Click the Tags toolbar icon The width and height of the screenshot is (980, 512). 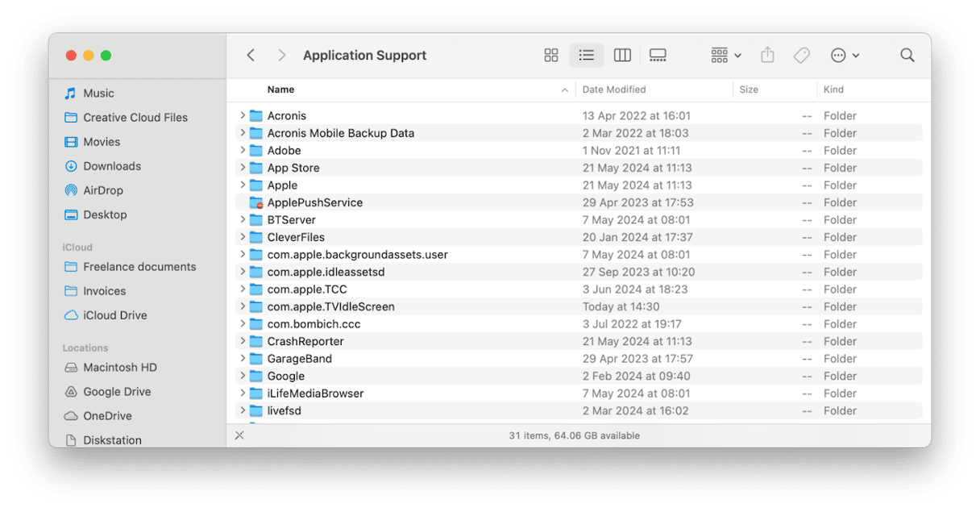(801, 56)
